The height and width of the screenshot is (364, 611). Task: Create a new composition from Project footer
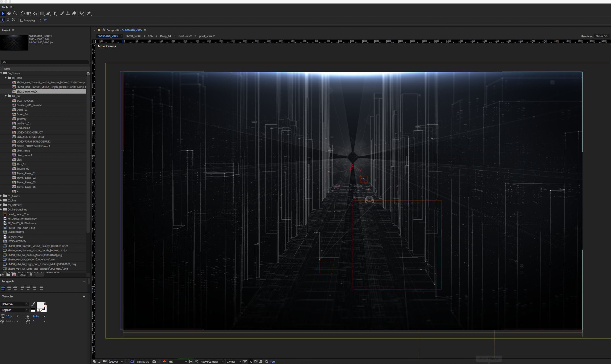click(x=14, y=275)
